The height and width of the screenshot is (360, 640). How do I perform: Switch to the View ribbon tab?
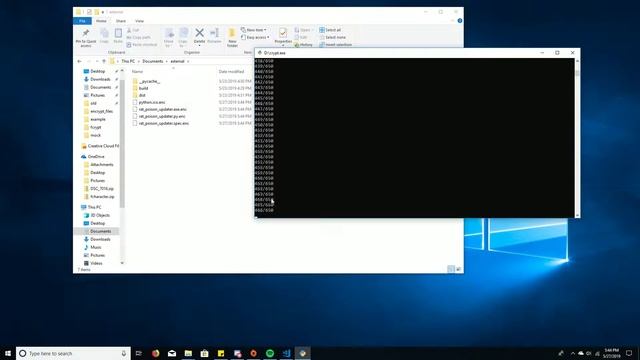click(x=140, y=21)
